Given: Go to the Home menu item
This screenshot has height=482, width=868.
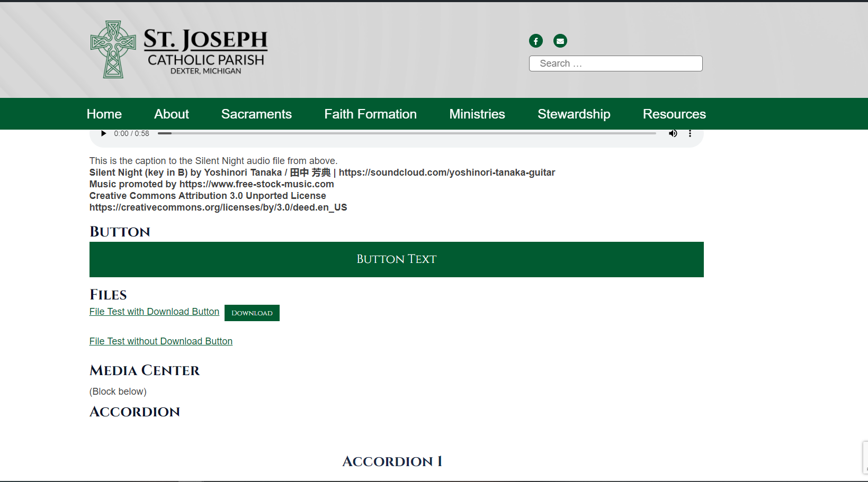Looking at the screenshot, I should 104,114.
